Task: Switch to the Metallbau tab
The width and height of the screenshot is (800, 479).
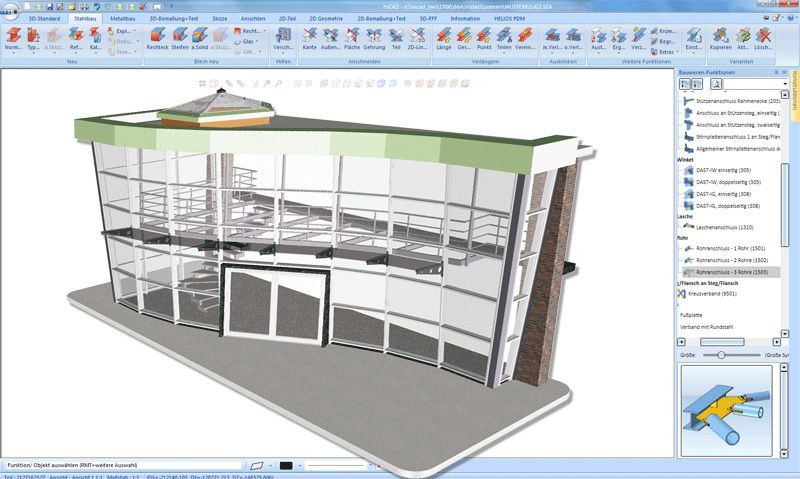Action: click(x=123, y=18)
